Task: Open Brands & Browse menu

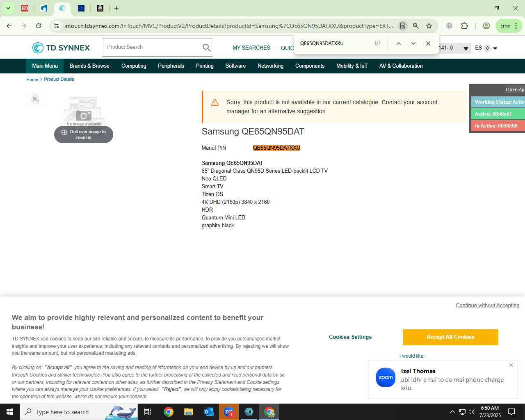Action: [89, 66]
